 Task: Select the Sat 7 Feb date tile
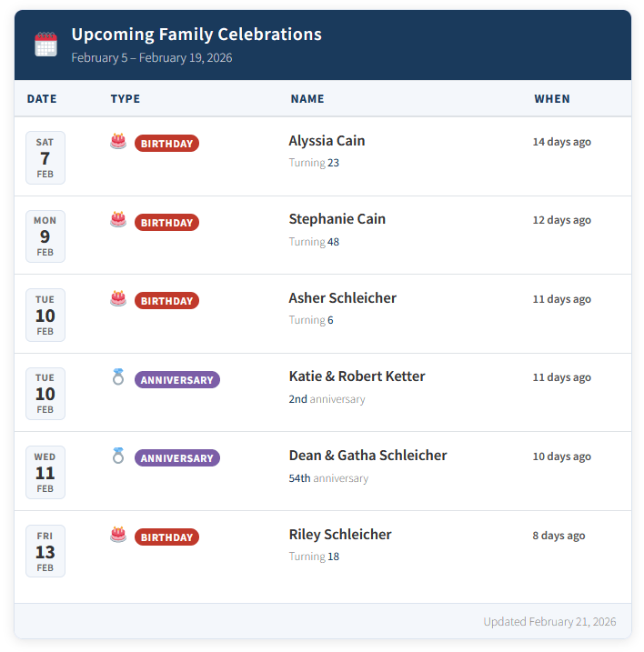45,157
